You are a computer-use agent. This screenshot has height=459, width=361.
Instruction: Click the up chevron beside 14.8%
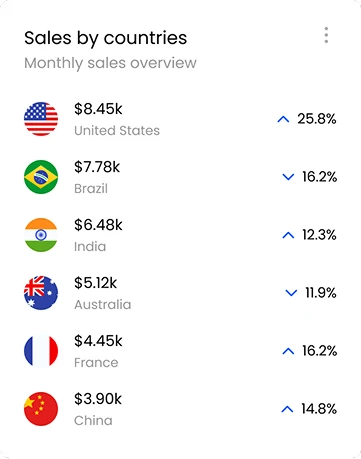[x=287, y=409]
